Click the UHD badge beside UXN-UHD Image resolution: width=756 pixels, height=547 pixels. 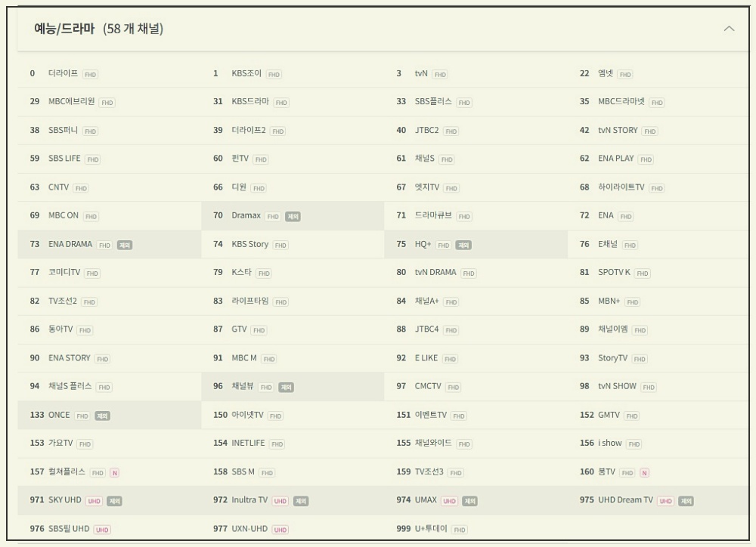click(x=280, y=530)
